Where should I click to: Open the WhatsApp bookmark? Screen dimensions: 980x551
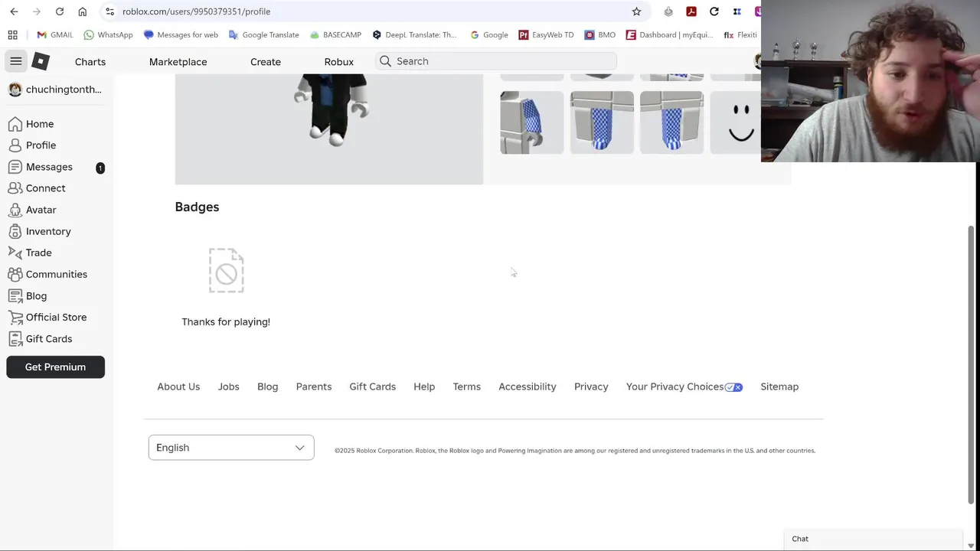click(108, 34)
